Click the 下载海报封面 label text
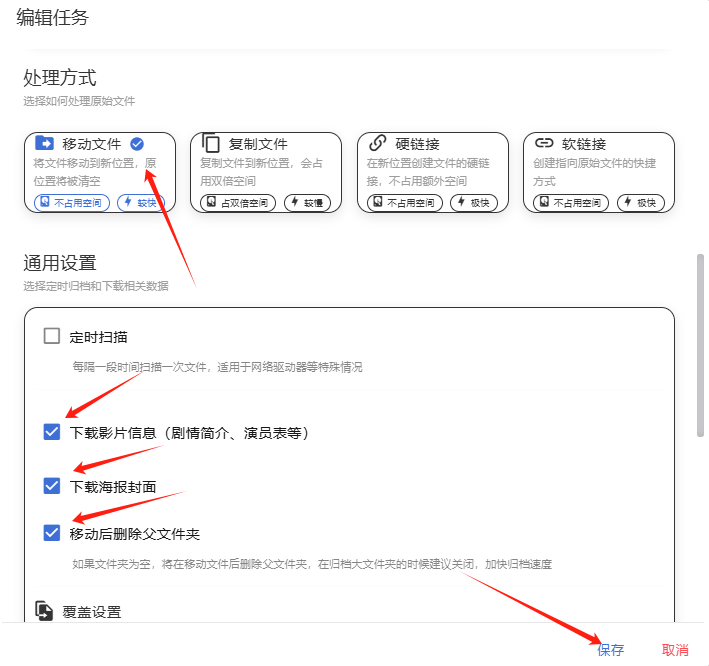This screenshot has height=666, width=709. (x=113, y=487)
